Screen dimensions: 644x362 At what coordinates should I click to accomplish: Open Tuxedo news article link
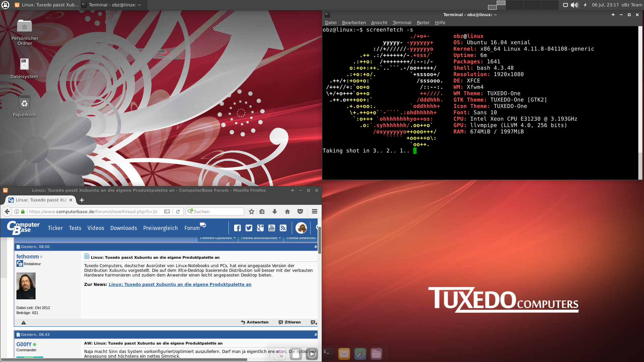[x=180, y=284]
